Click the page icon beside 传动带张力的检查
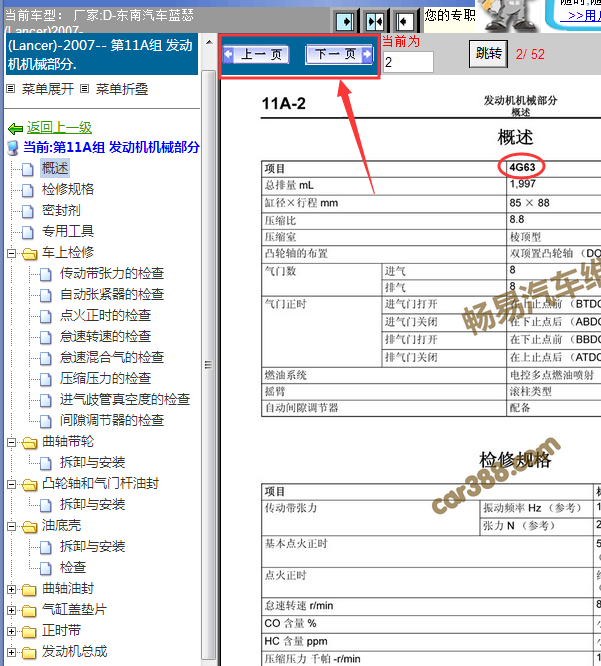The width and height of the screenshot is (601, 666). [x=46, y=274]
